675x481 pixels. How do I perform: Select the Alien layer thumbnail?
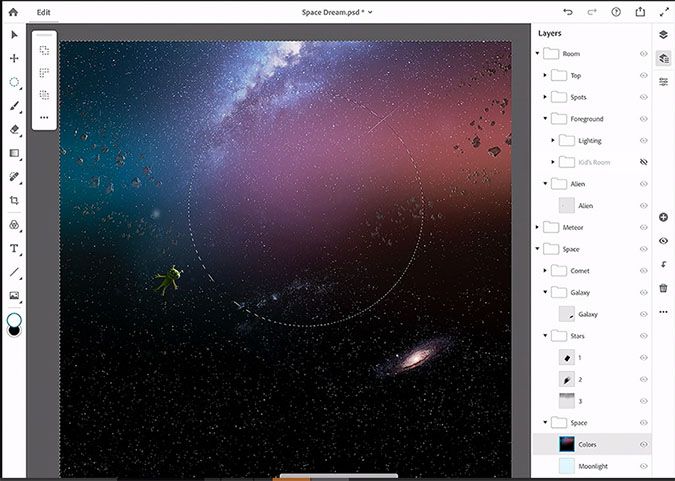point(567,205)
